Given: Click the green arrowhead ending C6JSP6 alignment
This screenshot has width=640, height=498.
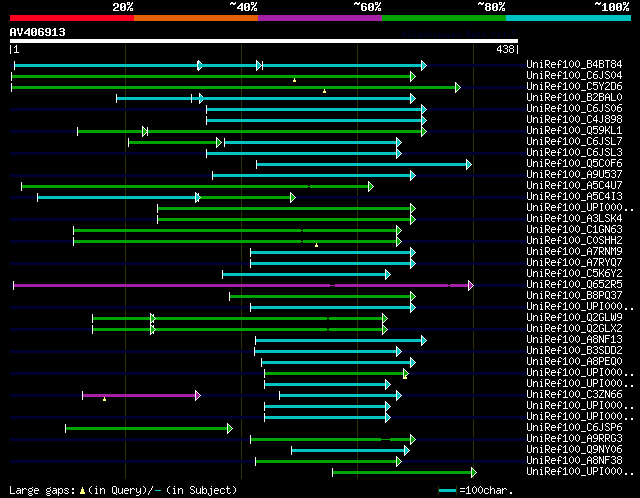Looking at the screenshot, I should [230, 428].
